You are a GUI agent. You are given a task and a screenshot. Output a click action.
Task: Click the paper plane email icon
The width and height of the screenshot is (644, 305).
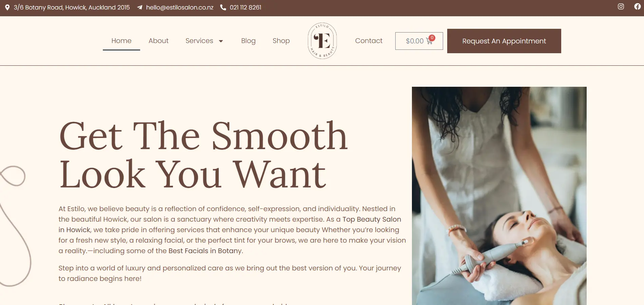[139, 7]
